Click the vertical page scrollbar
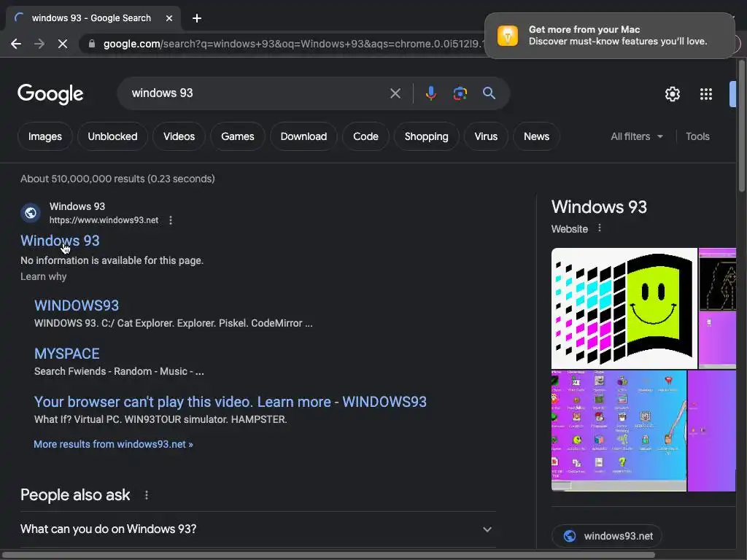The width and height of the screenshot is (747, 560). (741, 126)
